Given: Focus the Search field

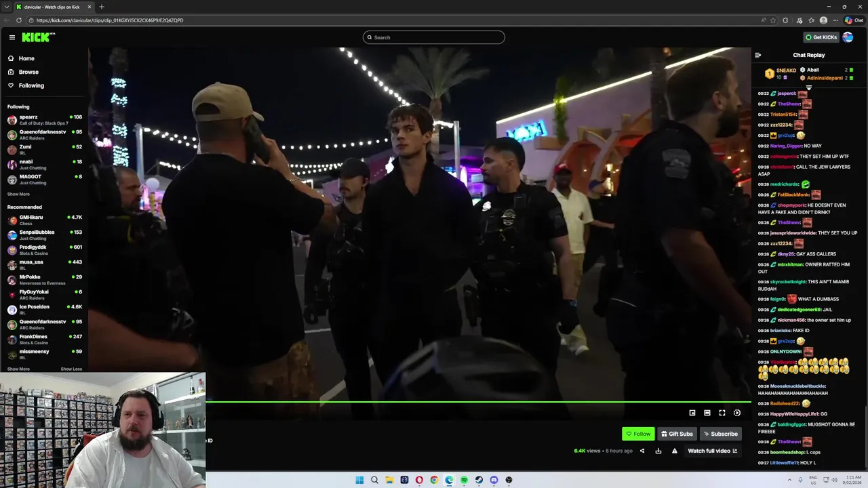Looking at the screenshot, I should pos(433,37).
